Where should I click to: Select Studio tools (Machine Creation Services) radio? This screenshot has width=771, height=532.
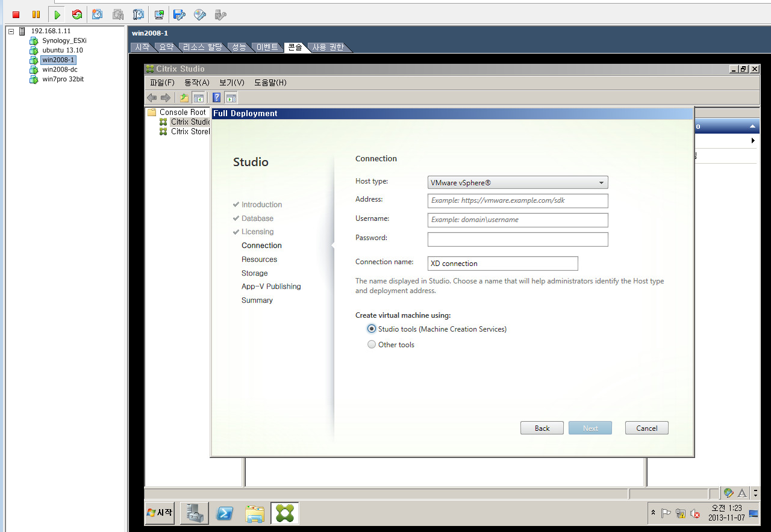[x=372, y=329]
